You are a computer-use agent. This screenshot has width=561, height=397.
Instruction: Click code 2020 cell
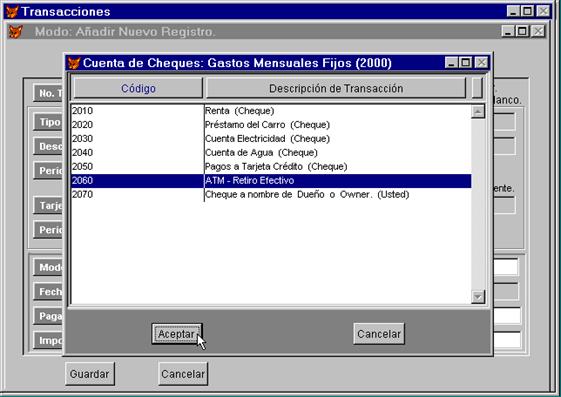coord(137,125)
